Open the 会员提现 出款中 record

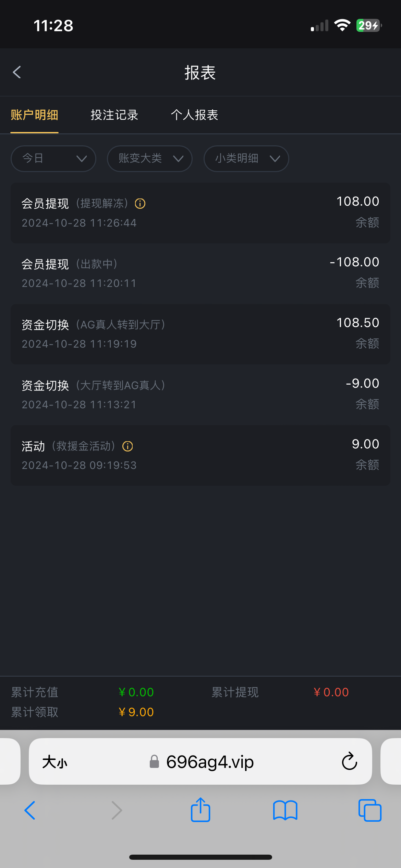coord(200,273)
